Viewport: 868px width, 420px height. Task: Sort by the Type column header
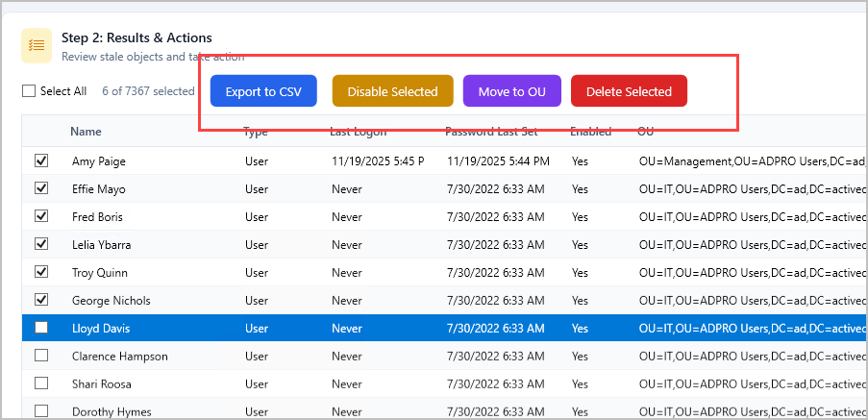tap(255, 132)
